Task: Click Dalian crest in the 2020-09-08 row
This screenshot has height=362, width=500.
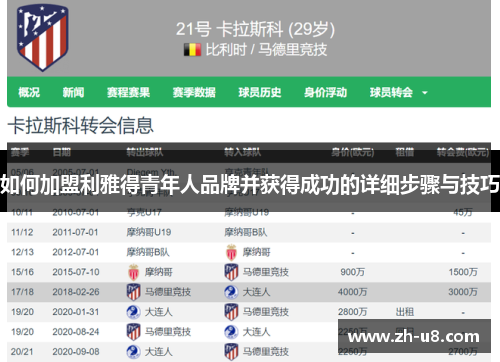Action: point(133,352)
